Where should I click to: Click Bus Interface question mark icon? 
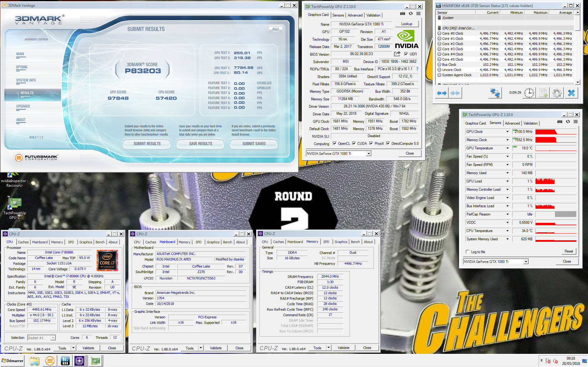(x=417, y=69)
